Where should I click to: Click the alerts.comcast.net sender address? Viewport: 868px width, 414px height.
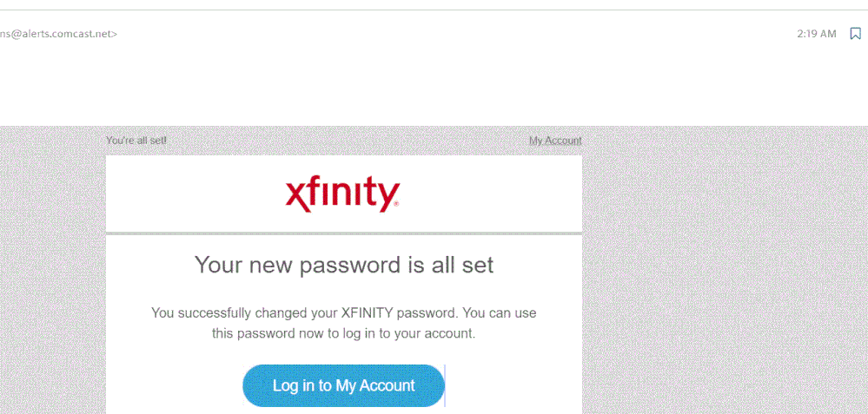[58, 34]
